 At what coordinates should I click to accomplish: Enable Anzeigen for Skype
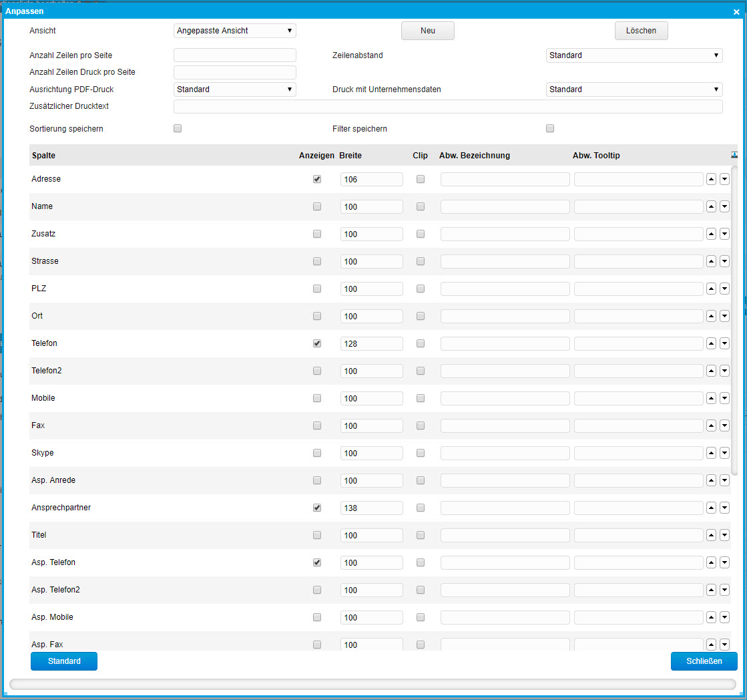point(317,453)
